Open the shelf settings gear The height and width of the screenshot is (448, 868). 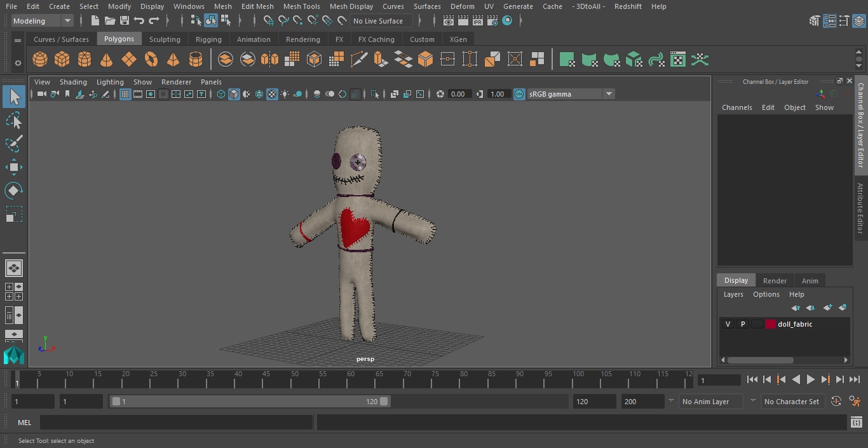click(18, 63)
